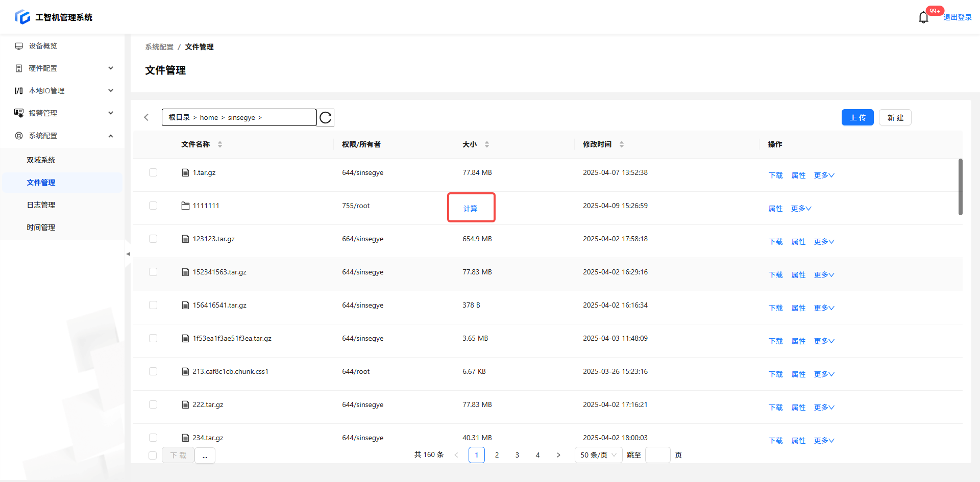Click the notification bell icon
This screenshot has width=980, height=482.
pos(923,18)
